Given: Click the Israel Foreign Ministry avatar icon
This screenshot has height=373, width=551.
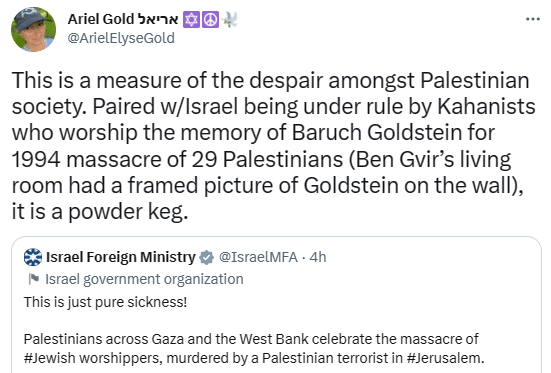Looking at the screenshot, I should coord(33,257).
